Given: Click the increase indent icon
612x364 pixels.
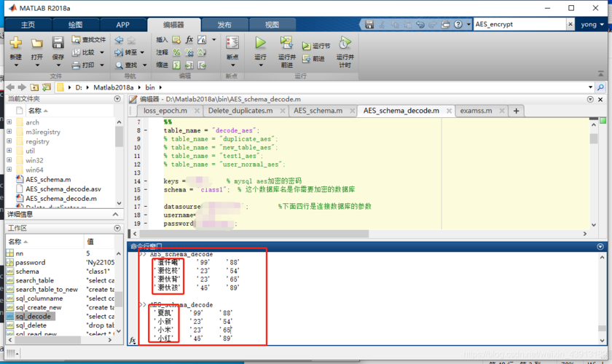Looking at the screenshot, I should pos(189,65).
